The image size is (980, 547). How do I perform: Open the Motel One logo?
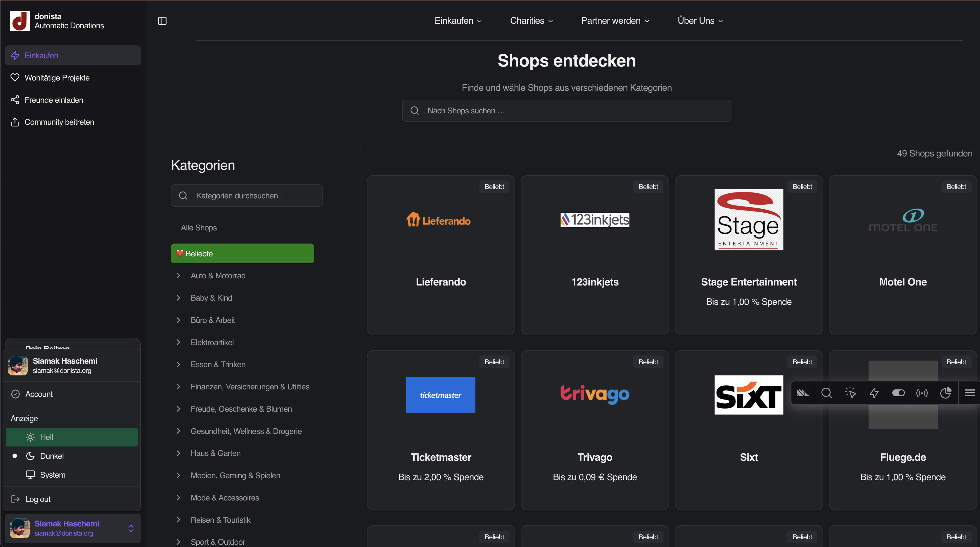pos(903,220)
